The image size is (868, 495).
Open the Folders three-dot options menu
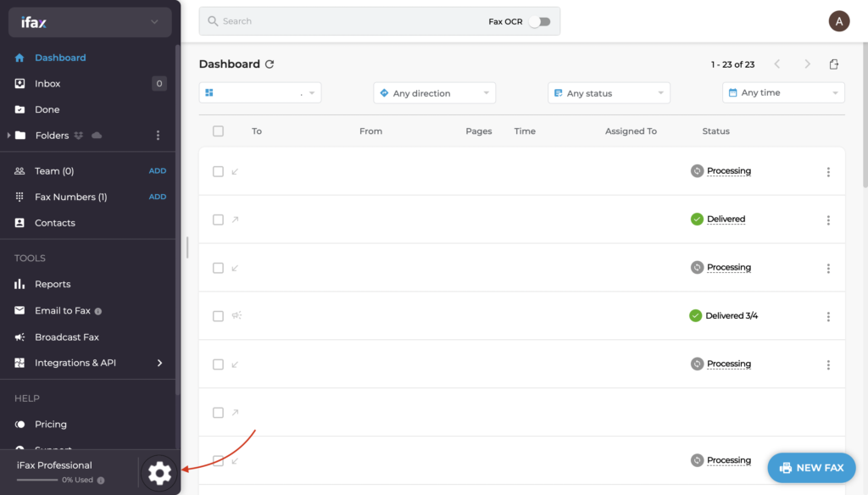(x=158, y=135)
